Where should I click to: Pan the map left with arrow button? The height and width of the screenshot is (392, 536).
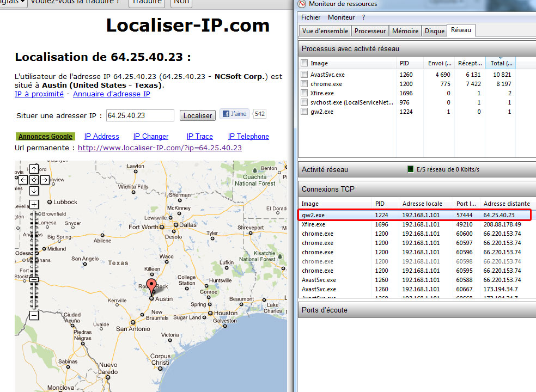click(x=23, y=180)
